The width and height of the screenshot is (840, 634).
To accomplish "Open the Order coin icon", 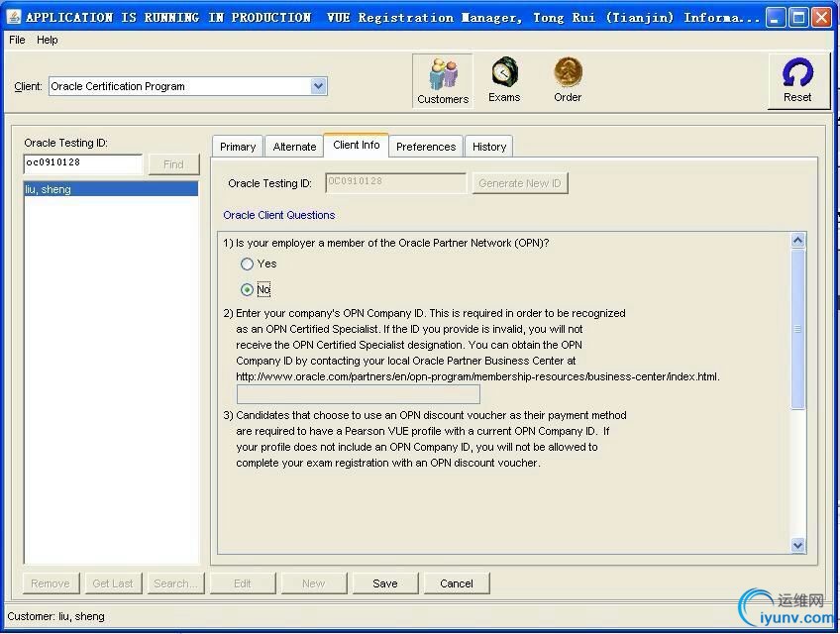I will [568, 71].
